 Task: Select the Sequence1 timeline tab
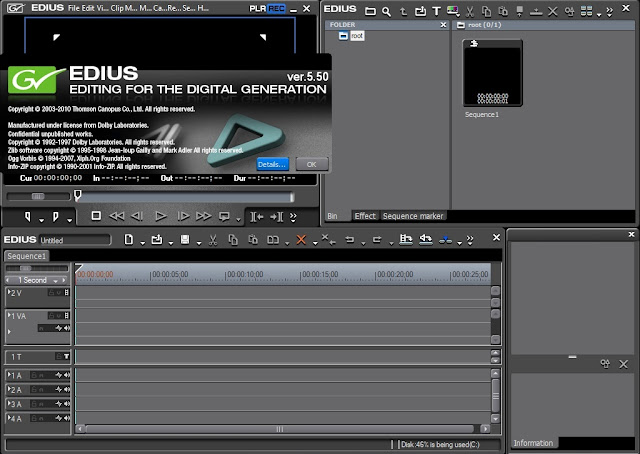click(27, 256)
